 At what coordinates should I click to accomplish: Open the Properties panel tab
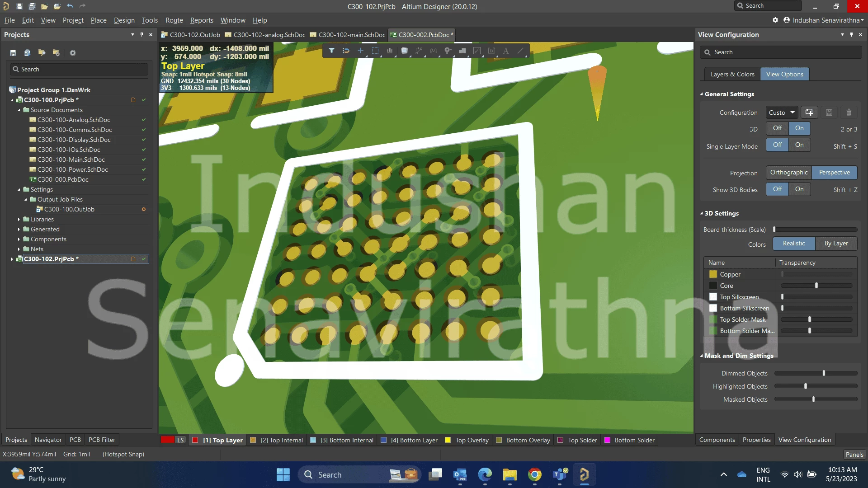click(756, 440)
